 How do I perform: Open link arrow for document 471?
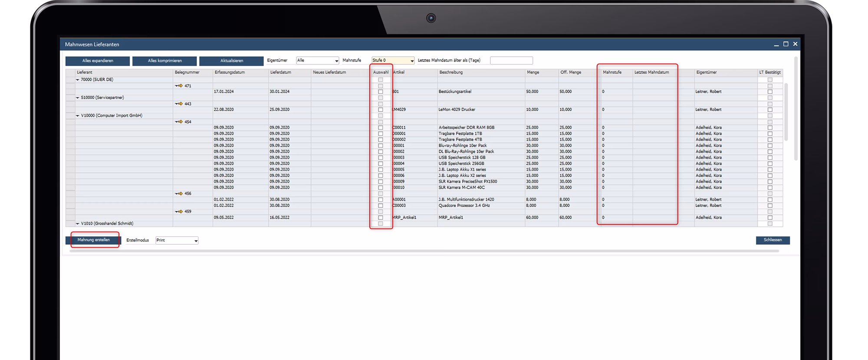tap(179, 86)
